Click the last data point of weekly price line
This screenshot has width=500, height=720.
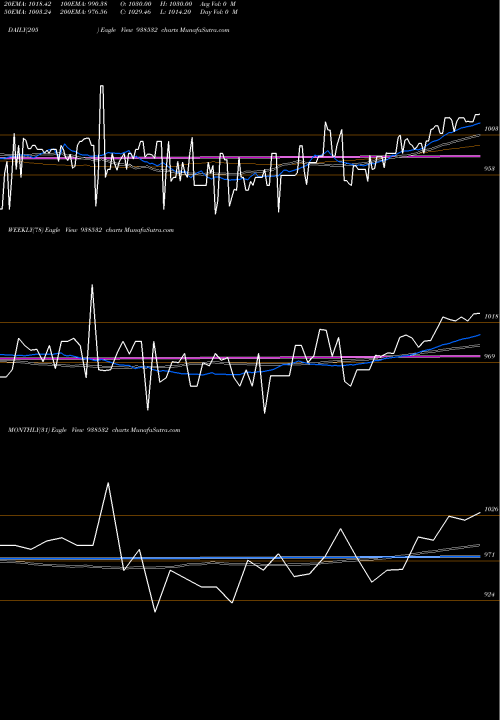[480, 314]
